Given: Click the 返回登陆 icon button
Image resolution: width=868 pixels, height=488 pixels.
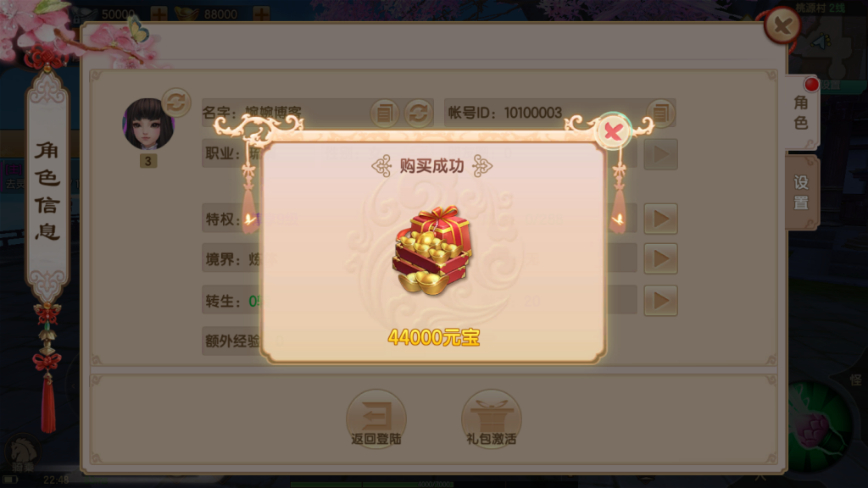Looking at the screenshot, I should [376, 419].
